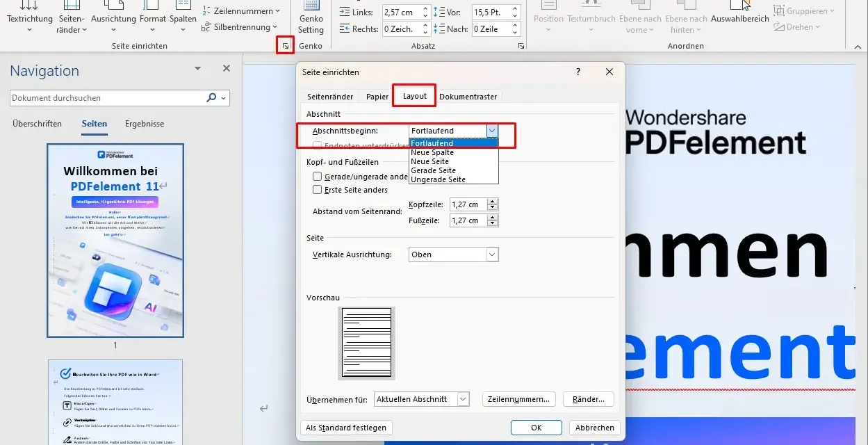This screenshot has width=868, height=445.
Task: Switch to Seiten in Navigation
Action: (x=95, y=124)
